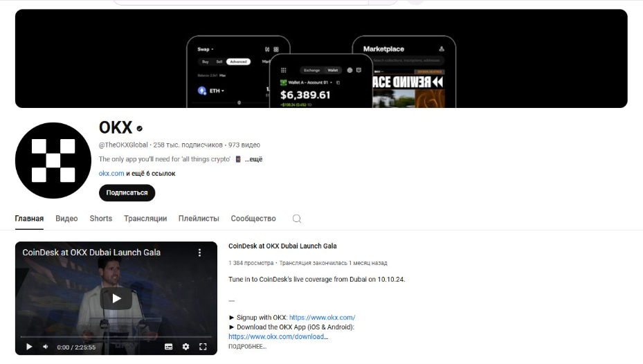Open the Сообщество tab
The width and height of the screenshot is (643, 364).
(253, 219)
